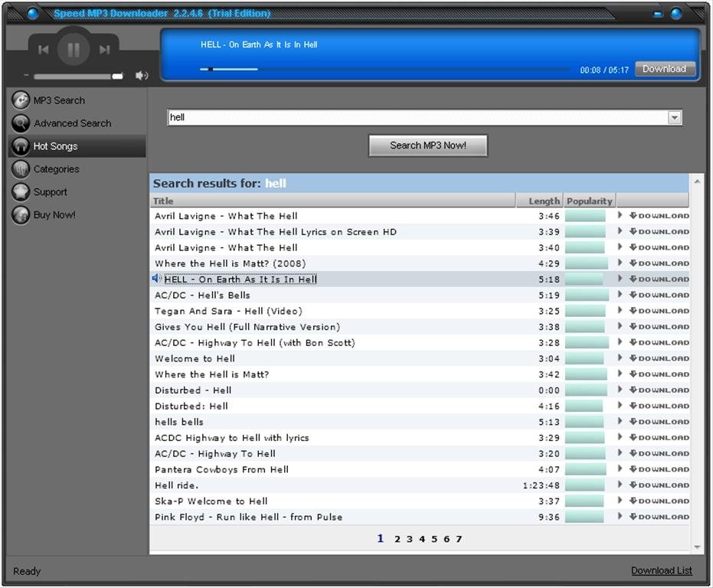Go to results page 6
Image resolution: width=713 pixels, height=588 pixels.
point(446,539)
